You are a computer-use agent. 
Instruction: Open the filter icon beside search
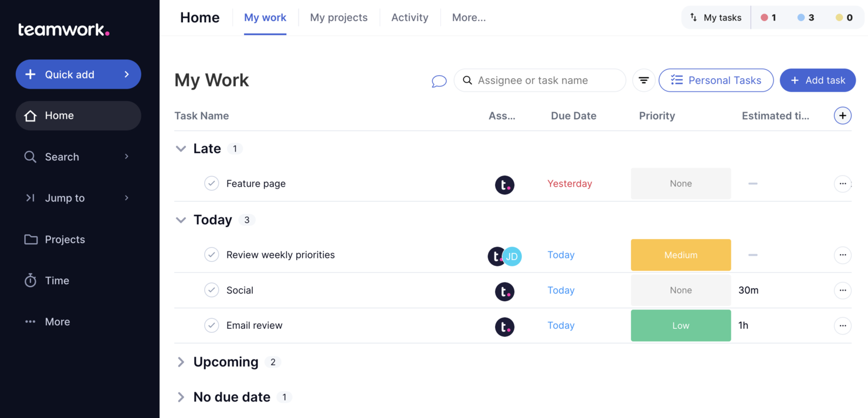(x=643, y=80)
